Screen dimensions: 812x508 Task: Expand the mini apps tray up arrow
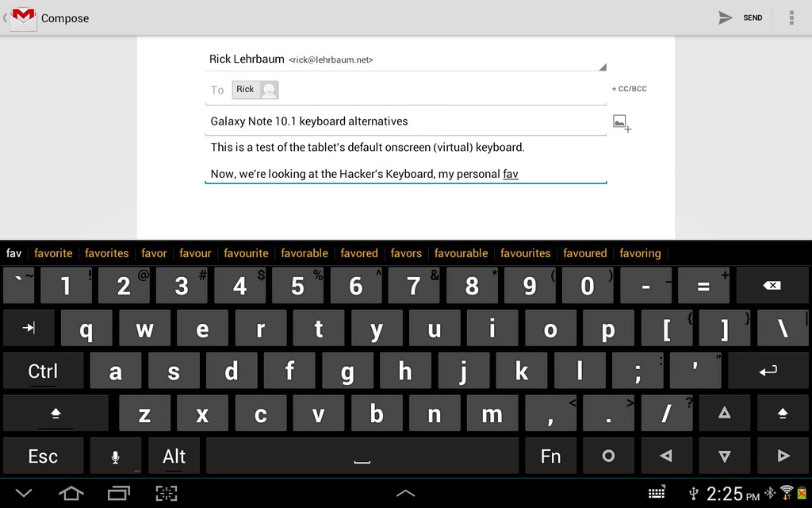pyautogui.click(x=405, y=494)
